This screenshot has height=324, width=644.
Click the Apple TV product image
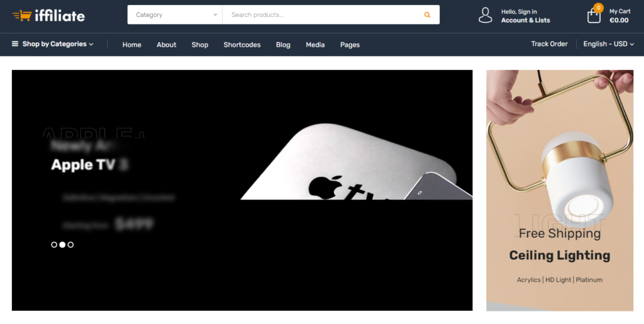tap(356, 162)
